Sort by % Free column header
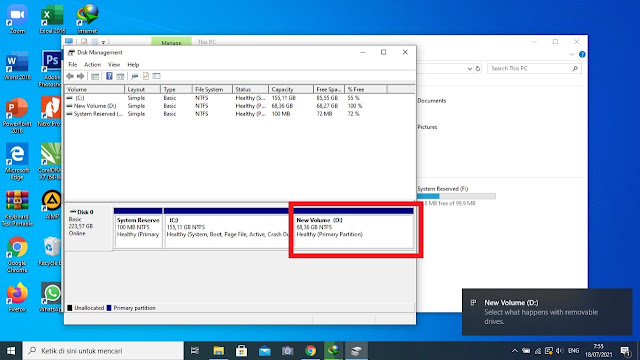Screen dimensions: 640x360 [366, 89]
